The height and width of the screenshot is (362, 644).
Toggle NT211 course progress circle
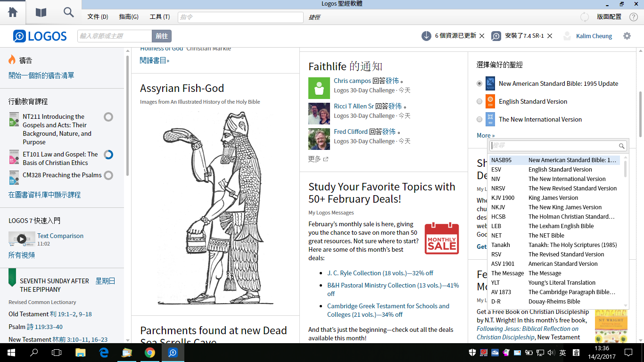pos(108,117)
